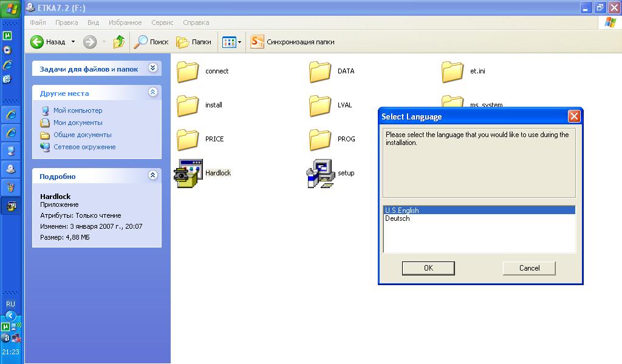The width and height of the screenshot is (622, 364).
Task: Open the DATA folder
Action: tap(320, 72)
